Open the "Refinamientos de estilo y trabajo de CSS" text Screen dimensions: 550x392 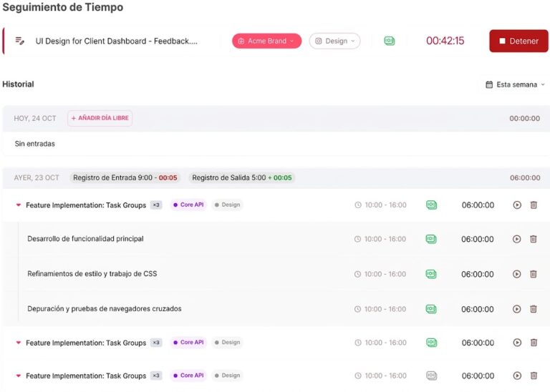pos(92,273)
